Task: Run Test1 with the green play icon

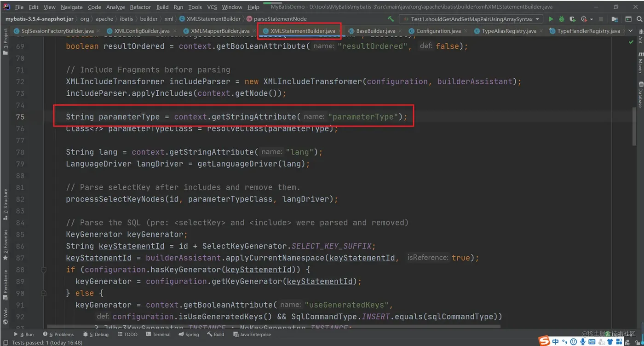Action: pyautogui.click(x=551, y=19)
